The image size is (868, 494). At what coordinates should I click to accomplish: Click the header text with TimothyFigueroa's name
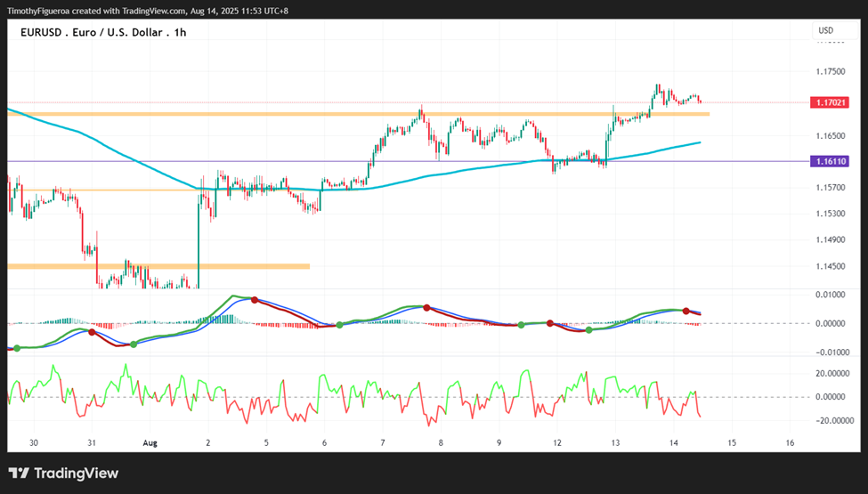point(147,11)
